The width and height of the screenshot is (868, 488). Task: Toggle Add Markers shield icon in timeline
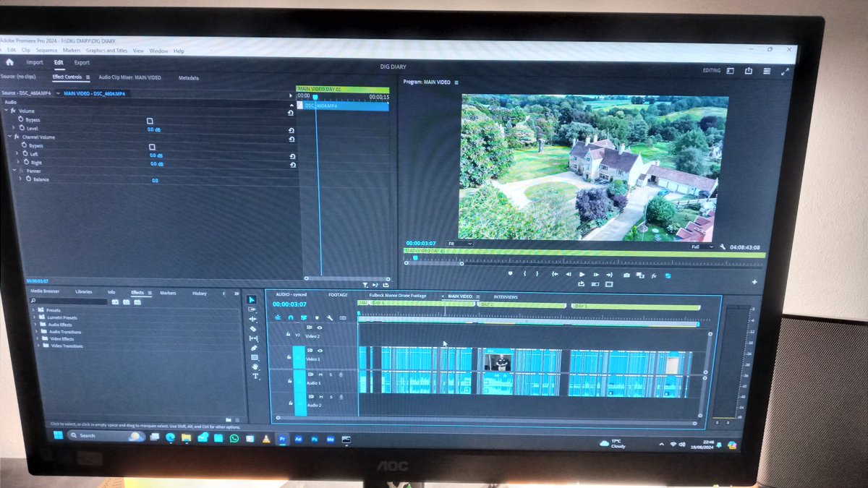[x=317, y=317]
